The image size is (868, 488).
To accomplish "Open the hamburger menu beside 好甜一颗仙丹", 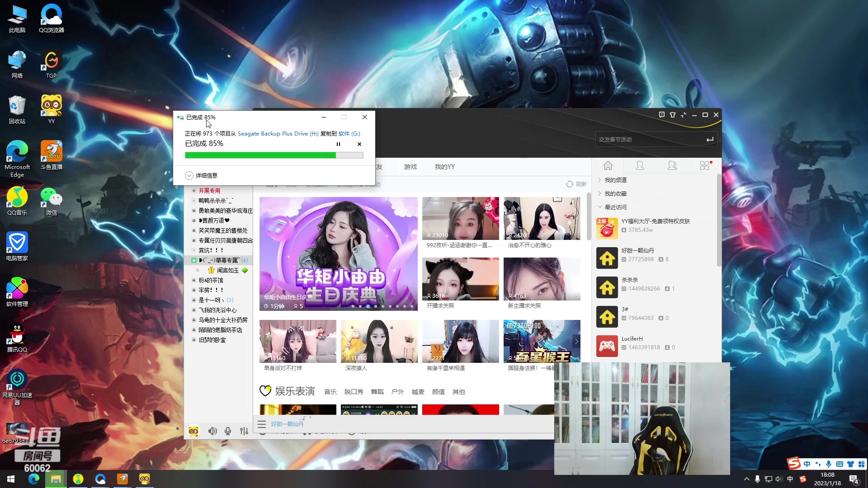I will 262,424.
